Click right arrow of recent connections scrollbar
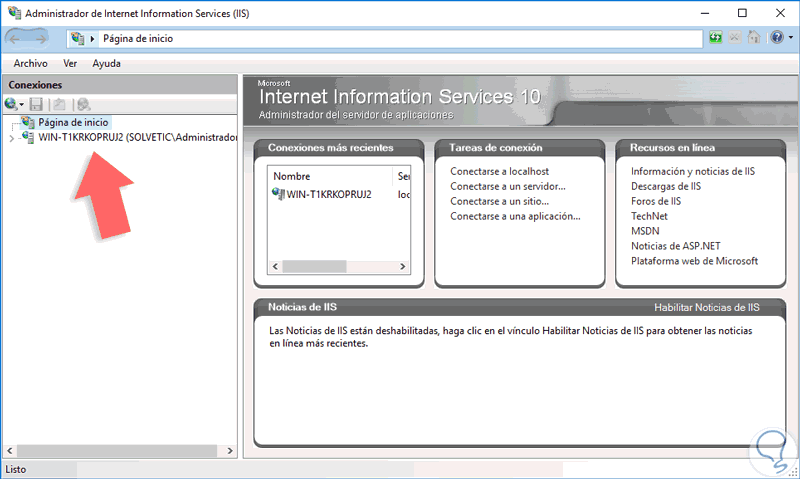Viewport: 800px width, 479px height. 403,266
